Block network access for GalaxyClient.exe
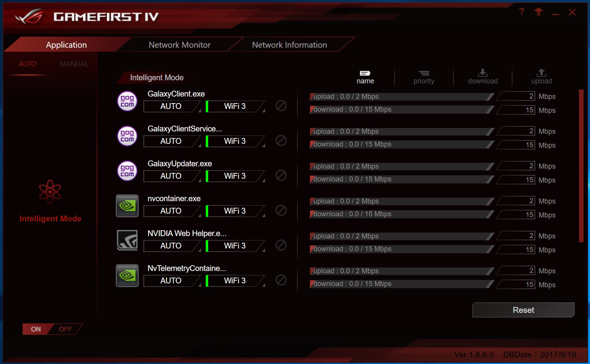The image size is (590, 364). (281, 105)
